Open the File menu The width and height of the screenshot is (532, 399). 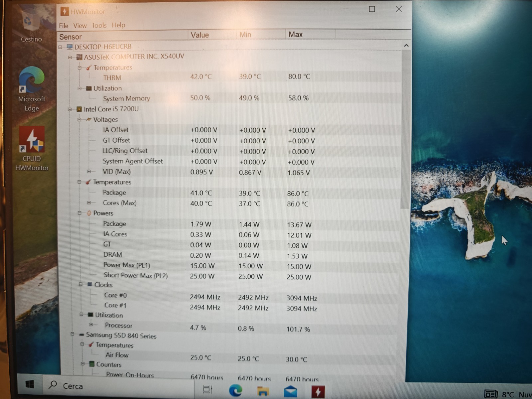point(64,26)
